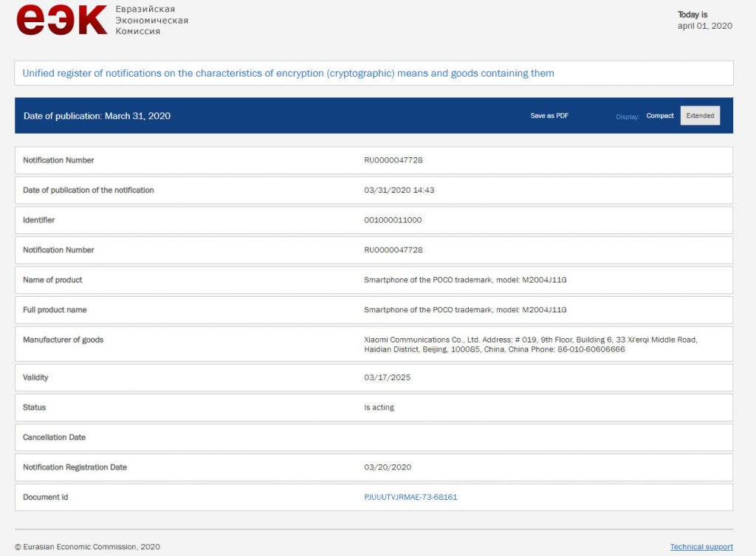Click today's date 'april 01, 2020'
Image resolution: width=756 pixels, height=556 pixels.
coord(705,26)
